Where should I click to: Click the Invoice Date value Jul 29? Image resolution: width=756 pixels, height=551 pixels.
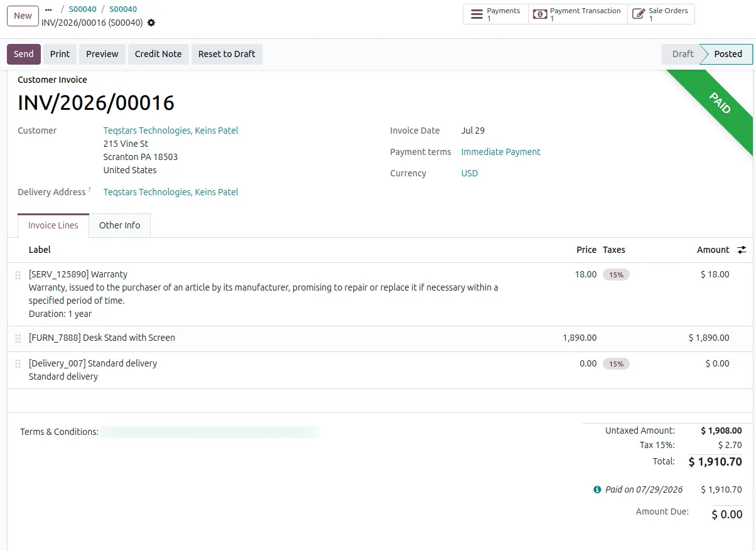473,131
